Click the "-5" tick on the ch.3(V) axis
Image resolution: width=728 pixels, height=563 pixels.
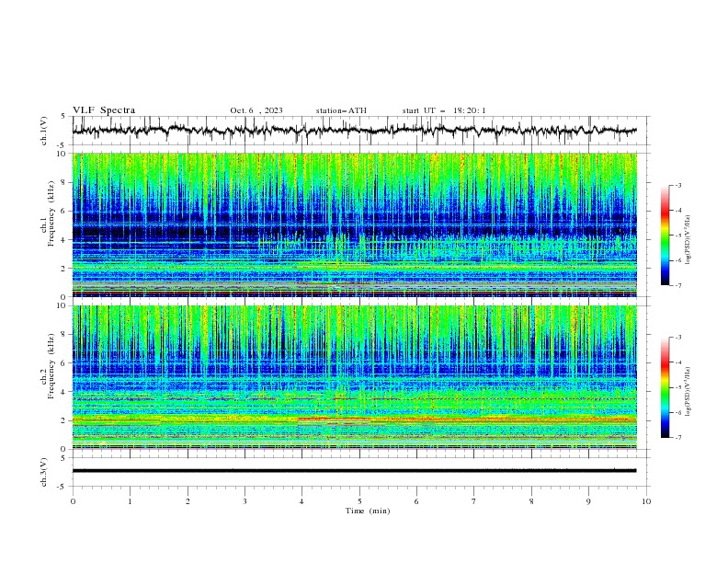[63, 487]
